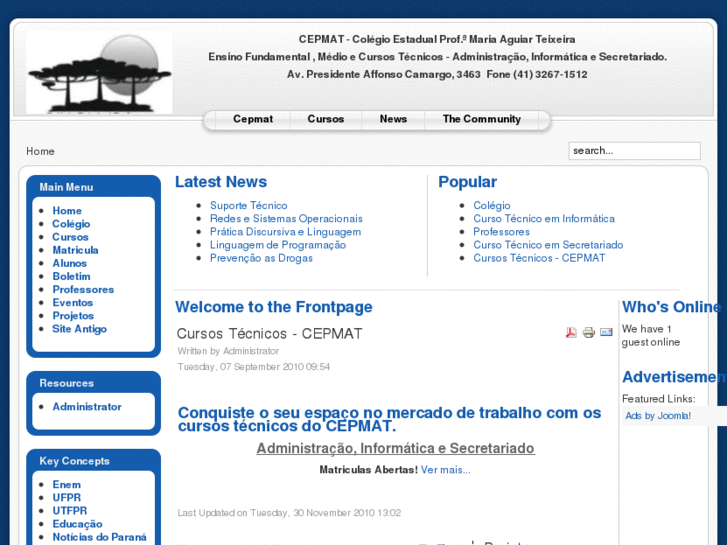Open Matricula in Main Menu

pos(75,250)
